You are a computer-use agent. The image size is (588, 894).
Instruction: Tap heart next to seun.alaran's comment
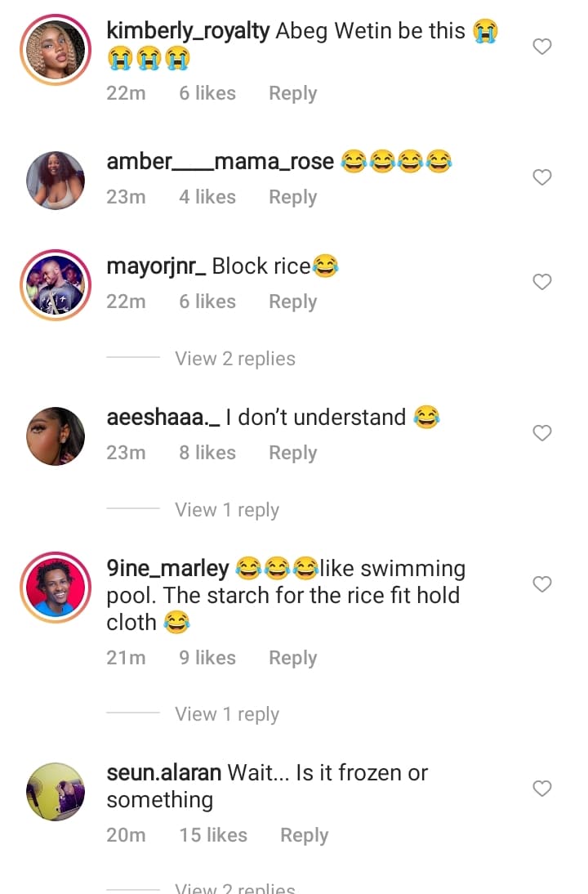[x=542, y=789]
